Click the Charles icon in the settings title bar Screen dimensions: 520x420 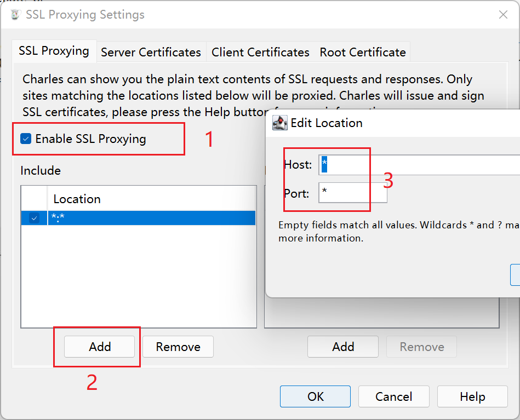[15, 15]
